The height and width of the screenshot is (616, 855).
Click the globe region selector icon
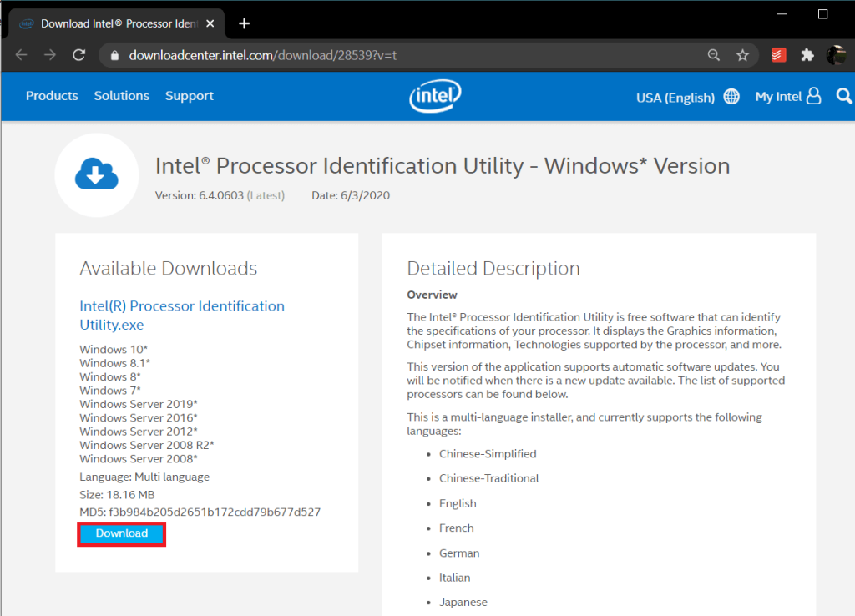(x=731, y=97)
